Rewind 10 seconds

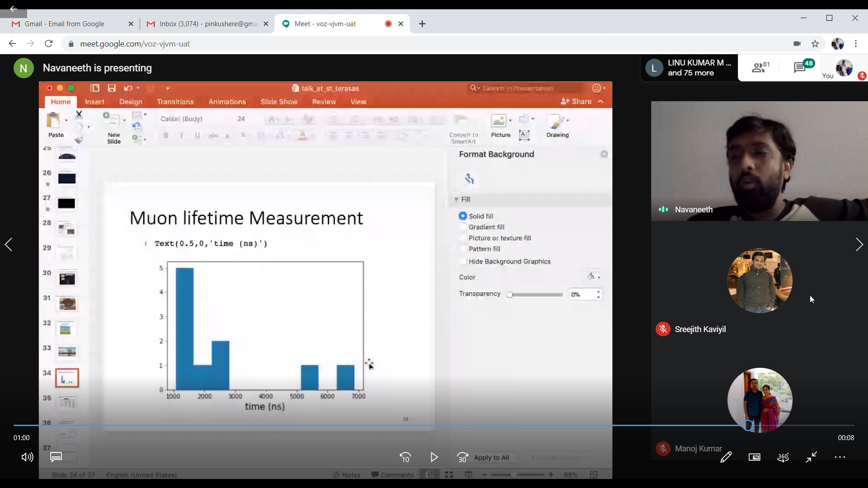[405, 457]
